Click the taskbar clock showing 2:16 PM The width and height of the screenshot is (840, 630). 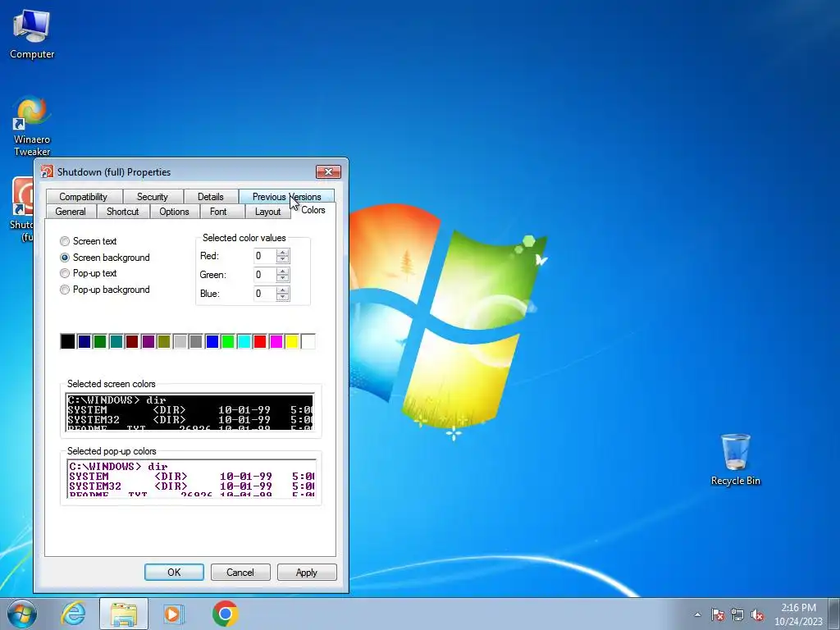(798, 614)
